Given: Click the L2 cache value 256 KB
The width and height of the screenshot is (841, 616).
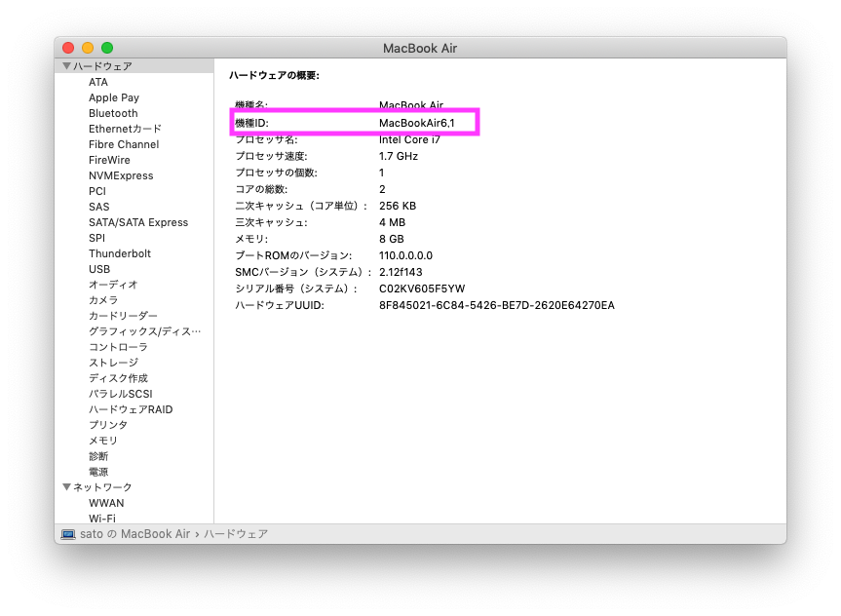Looking at the screenshot, I should point(398,206).
